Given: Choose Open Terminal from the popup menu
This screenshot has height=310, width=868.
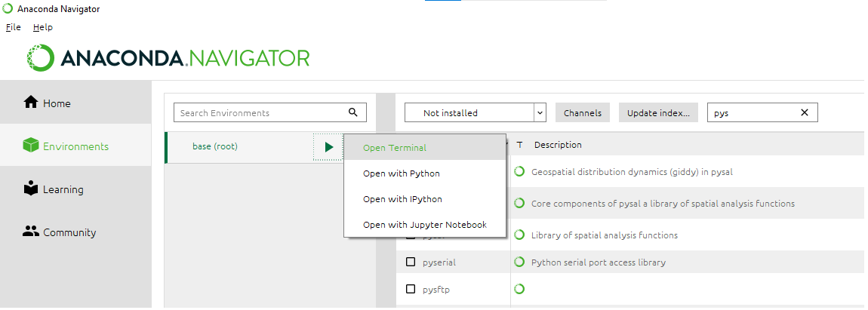Looking at the screenshot, I should point(425,148).
